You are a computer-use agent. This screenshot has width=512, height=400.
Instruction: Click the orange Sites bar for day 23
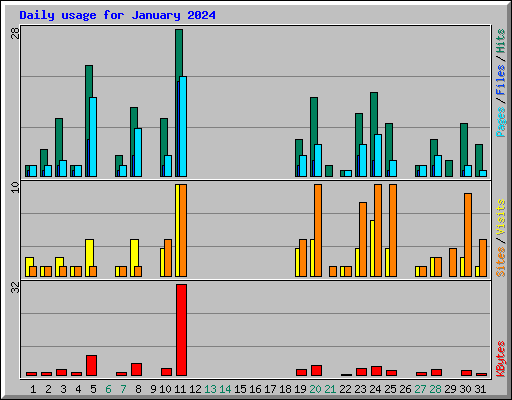point(363,239)
